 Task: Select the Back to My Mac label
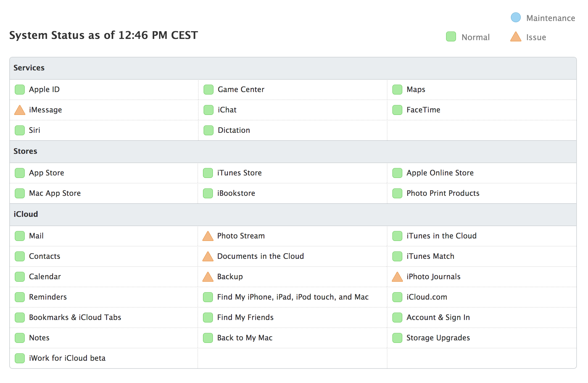pyautogui.click(x=245, y=338)
